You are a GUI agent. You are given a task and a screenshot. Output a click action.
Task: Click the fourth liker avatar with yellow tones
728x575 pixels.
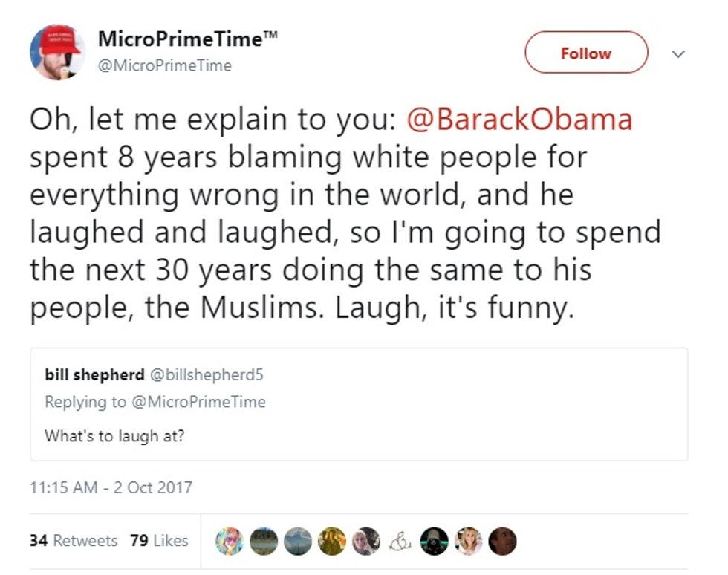point(332,542)
